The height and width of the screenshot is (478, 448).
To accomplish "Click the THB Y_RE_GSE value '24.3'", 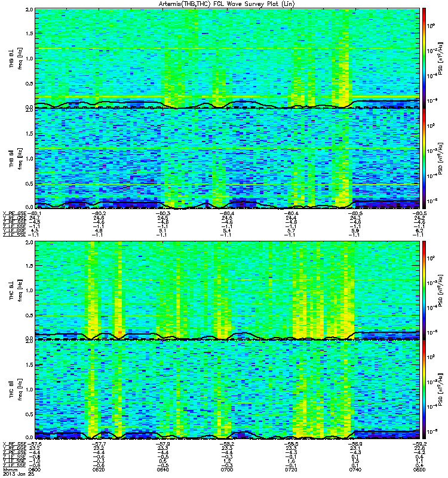I will click(x=355, y=218).
